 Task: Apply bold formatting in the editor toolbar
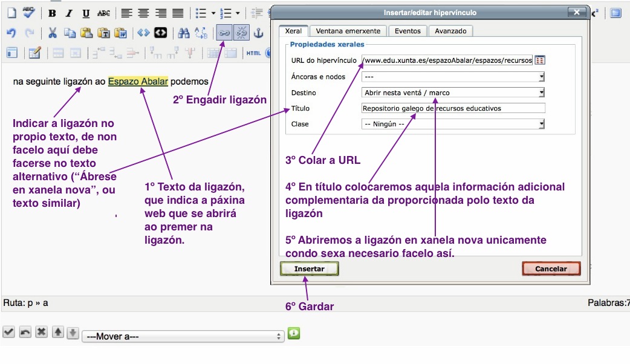click(x=53, y=12)
